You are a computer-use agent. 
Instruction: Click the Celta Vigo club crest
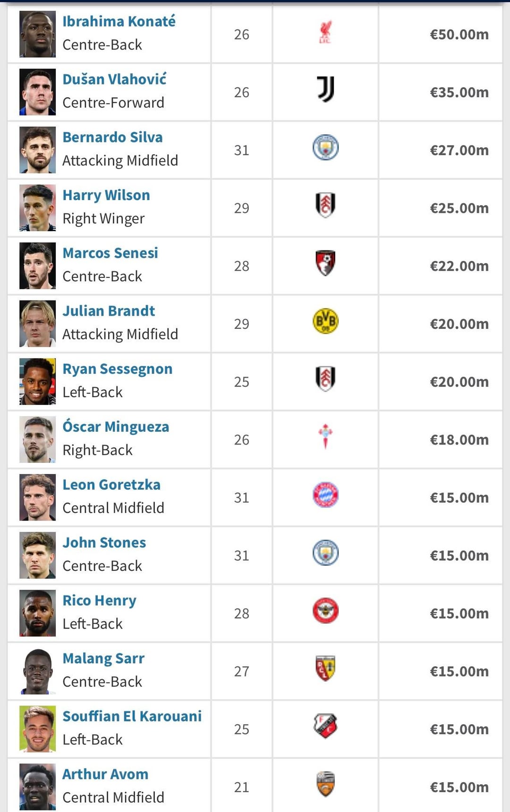pyautogui.click(x=325, y=436)
